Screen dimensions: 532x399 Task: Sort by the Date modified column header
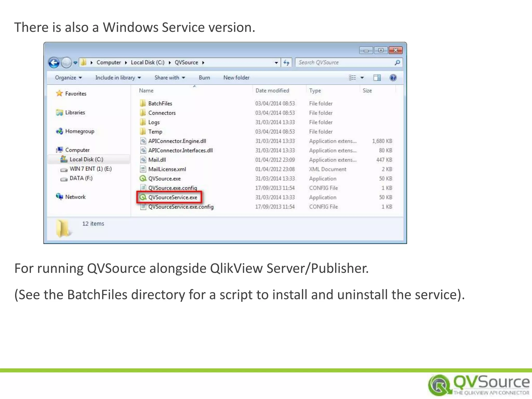pyautogui.click(x=272, y=91)
